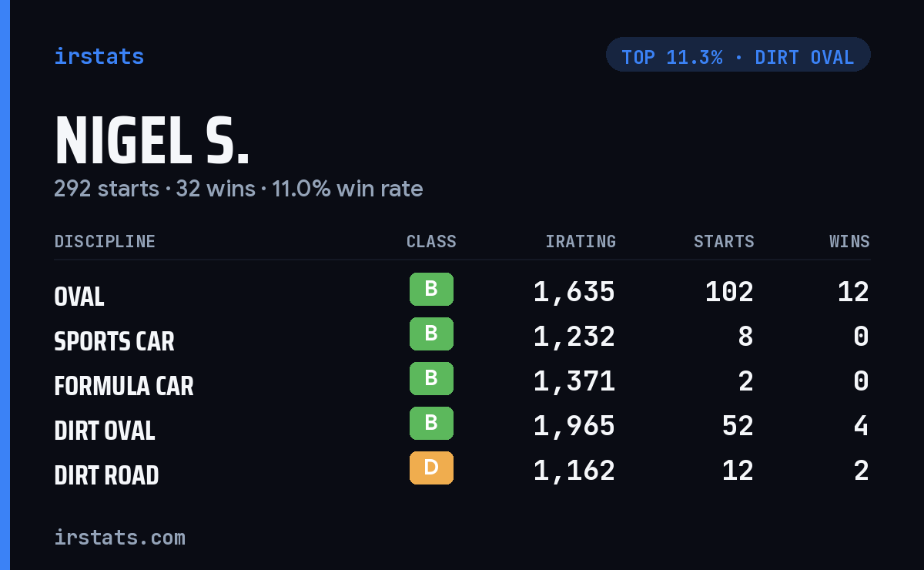Sort by the Starts column header

(x=724, y=242)
